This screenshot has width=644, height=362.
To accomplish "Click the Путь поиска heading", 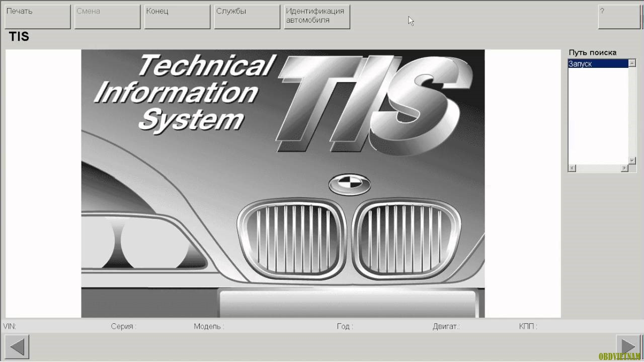I will (592, 52).
